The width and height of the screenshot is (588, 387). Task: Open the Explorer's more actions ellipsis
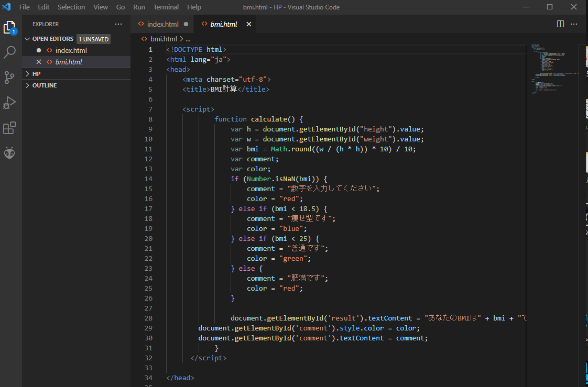tap(118, 24)
